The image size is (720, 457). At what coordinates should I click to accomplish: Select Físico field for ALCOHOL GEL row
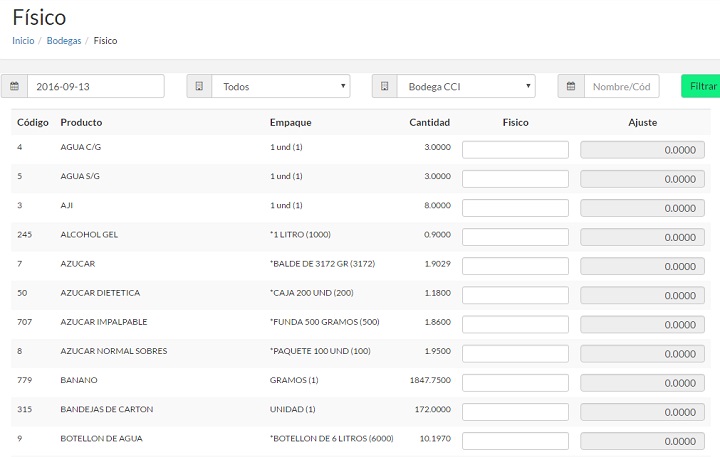(x=515, y=237)
